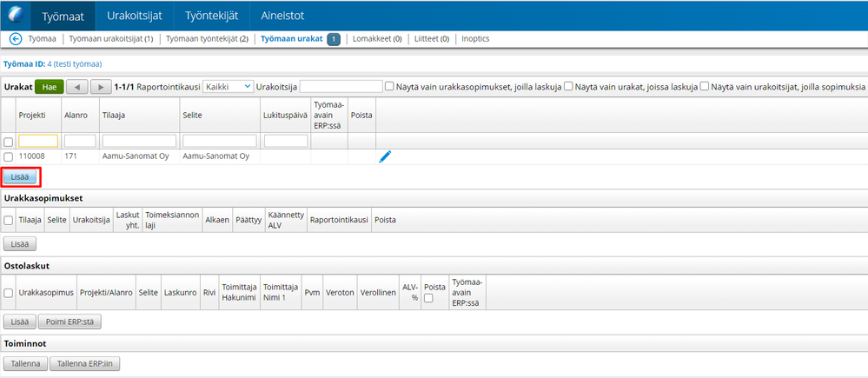Click the Lukituspäivä column header
The image size is (868, 378).
coord(285,115)
